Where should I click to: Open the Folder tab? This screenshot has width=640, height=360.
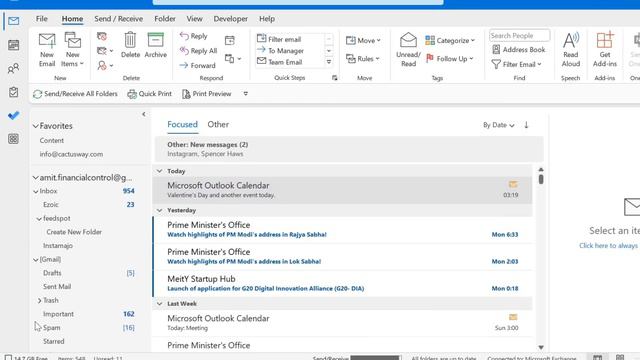[x=165, y=19]
